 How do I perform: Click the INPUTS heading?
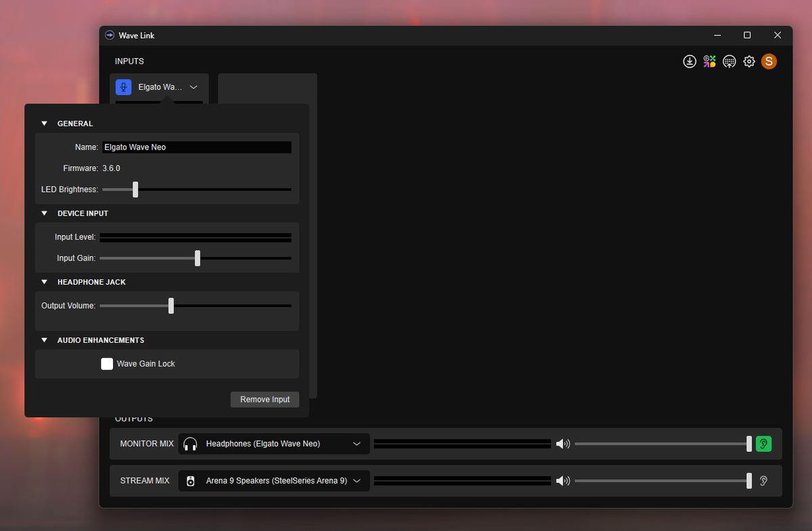click(x=129, y=62)
